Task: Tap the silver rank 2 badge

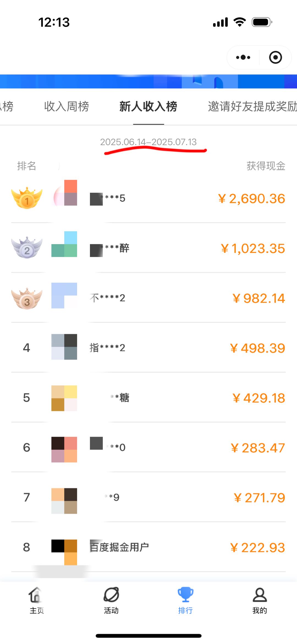Action: point(27,247)
